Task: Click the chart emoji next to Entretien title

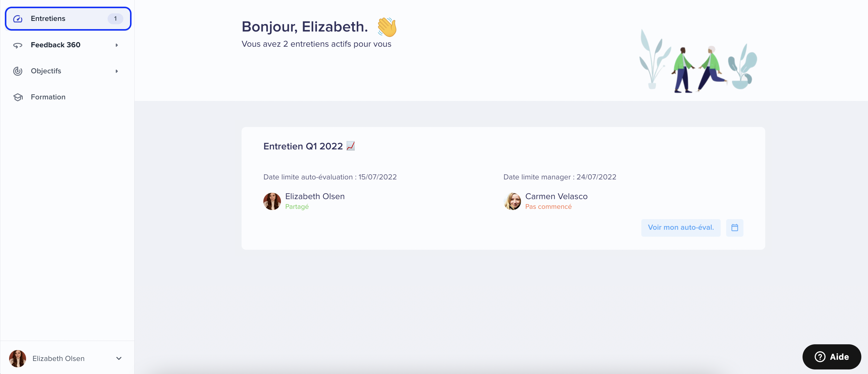Action: [x=350, y=146]
